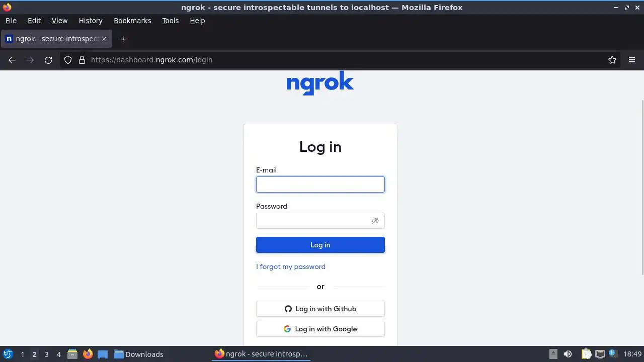
Task: Select the ngrok browser tab
Action: (56, 39)
